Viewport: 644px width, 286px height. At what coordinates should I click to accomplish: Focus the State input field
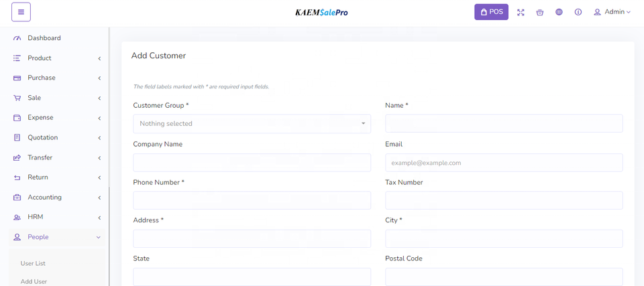(252, 277)
